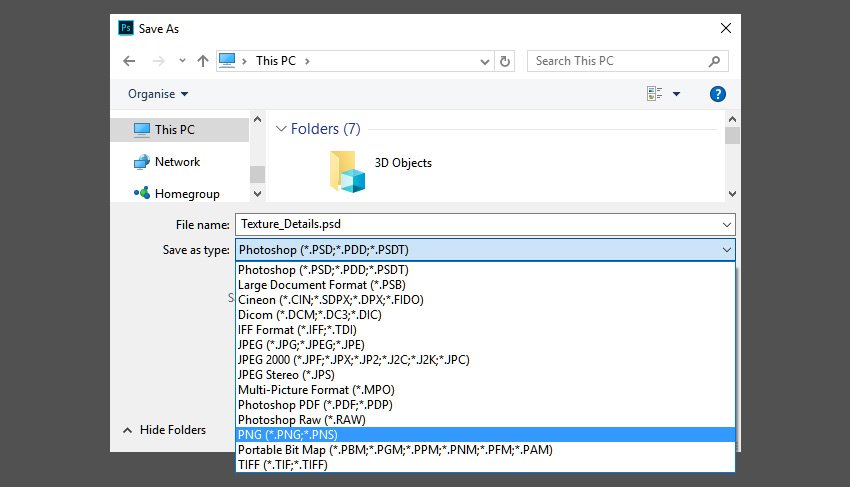The height and width of the screenshot is (487, 850).
Task: Open the Organise dropdown menu
Action: point(158,94)
